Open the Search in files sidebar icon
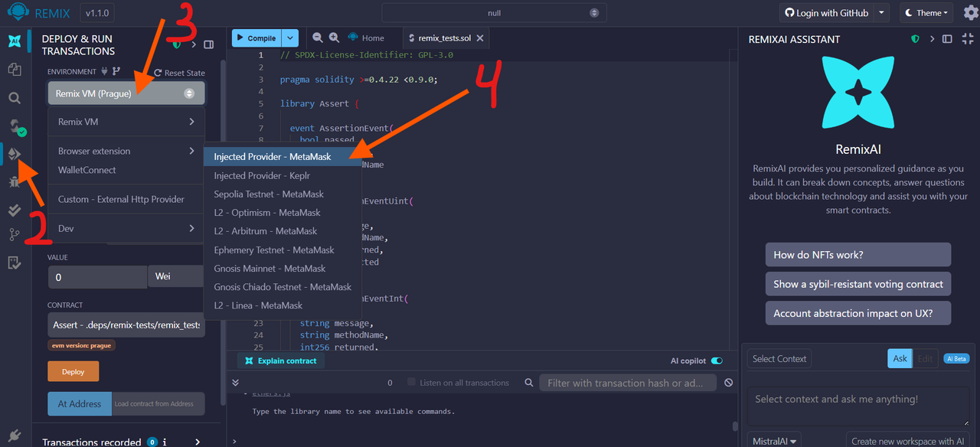This screenshot has height=447, width=980. pyautogui.click(x=14, y=98)
